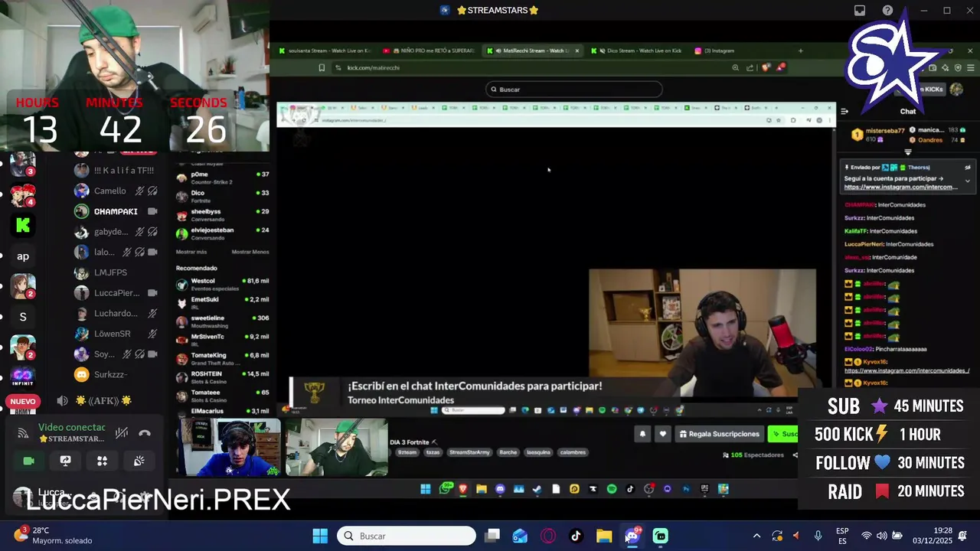Open weather widget showing 28°C
The width and height of the screenshot is (980, 551).
[x=54, y=535]
